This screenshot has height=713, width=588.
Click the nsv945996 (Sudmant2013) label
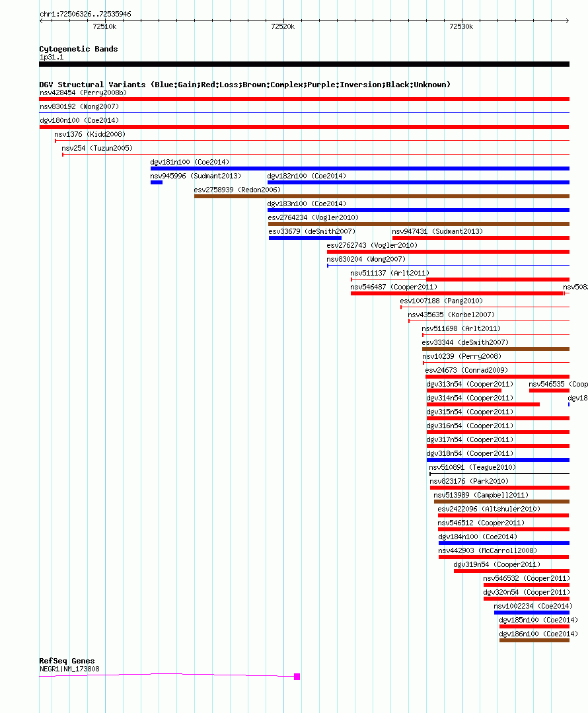(196, 176)
